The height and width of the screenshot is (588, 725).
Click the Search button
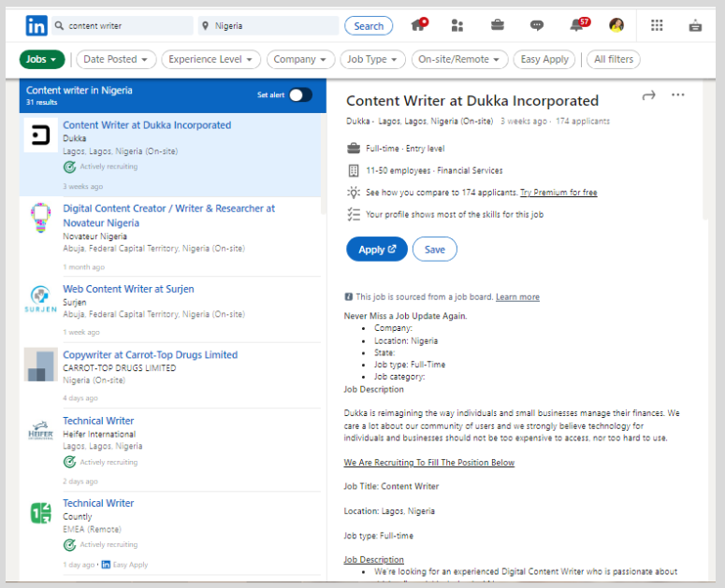(369, 26)
